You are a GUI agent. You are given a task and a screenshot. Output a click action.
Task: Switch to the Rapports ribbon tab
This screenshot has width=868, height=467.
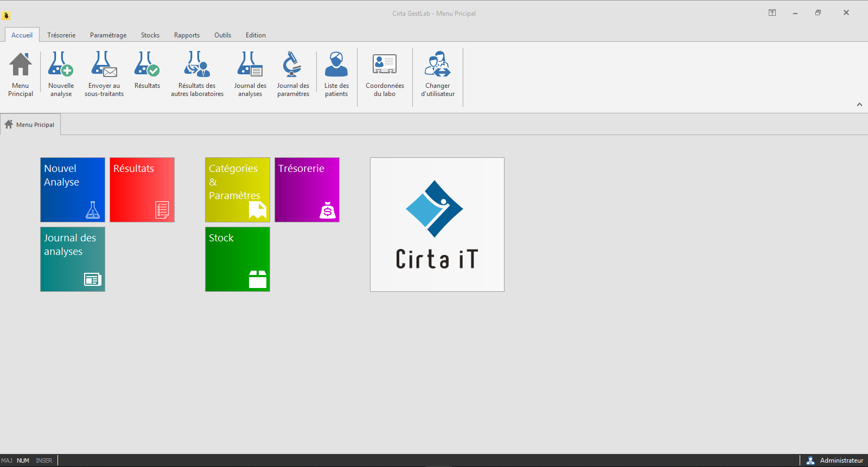pos(187,35)
